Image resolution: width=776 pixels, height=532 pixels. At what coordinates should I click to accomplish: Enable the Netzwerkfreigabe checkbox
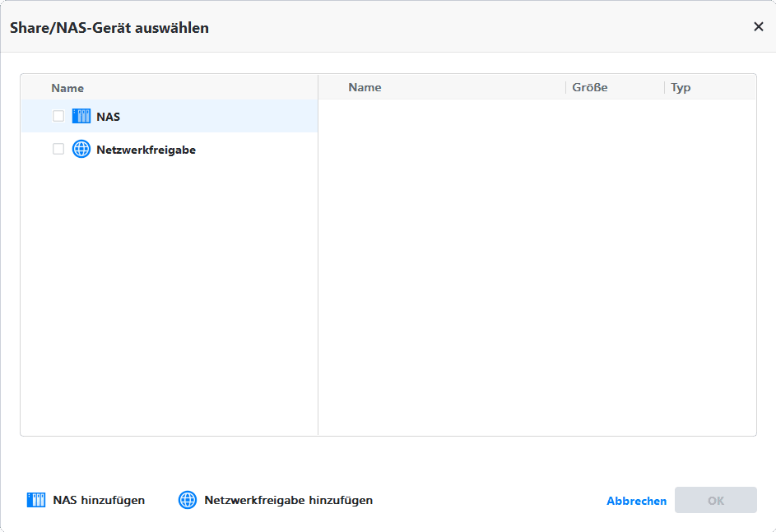58,150
